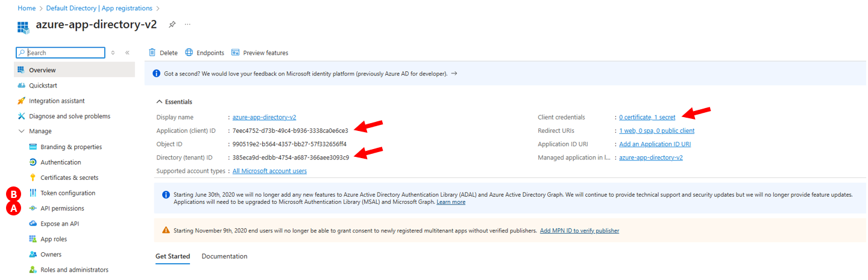Go to API permissions
Screen dimensions: 868x280
(62, 208)
